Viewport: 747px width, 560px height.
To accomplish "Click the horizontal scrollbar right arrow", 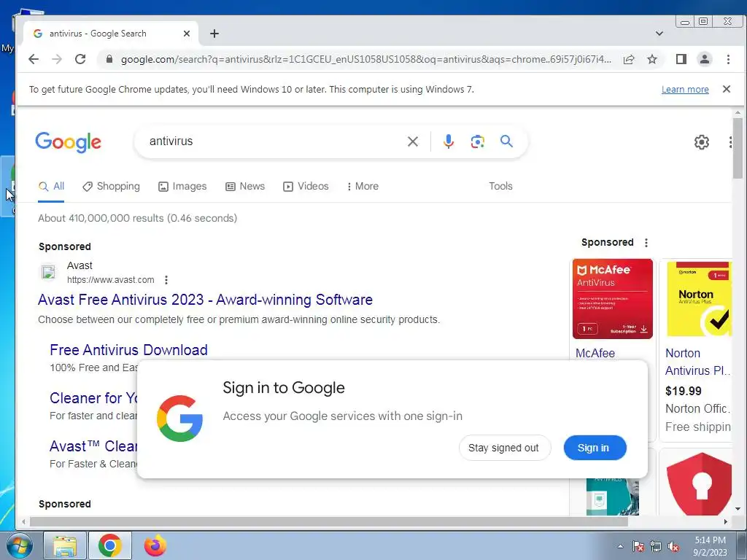I will [x=726, y=522].
